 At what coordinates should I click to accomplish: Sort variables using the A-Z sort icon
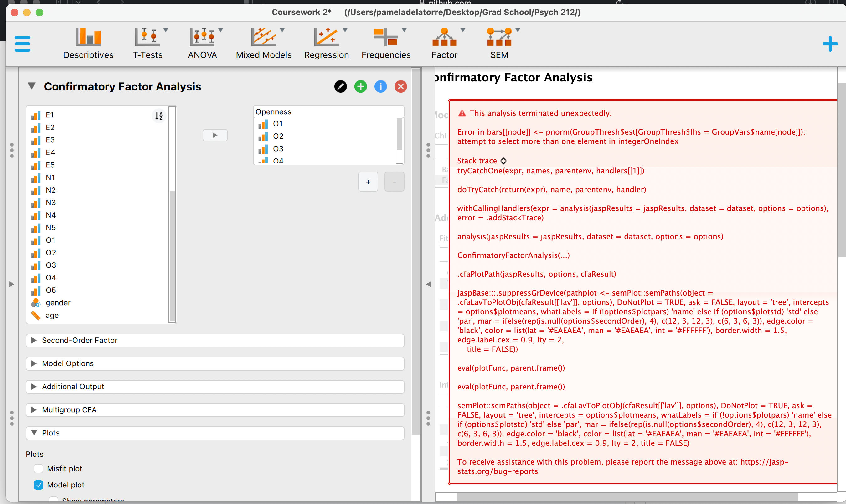click(x=159, y=116)
